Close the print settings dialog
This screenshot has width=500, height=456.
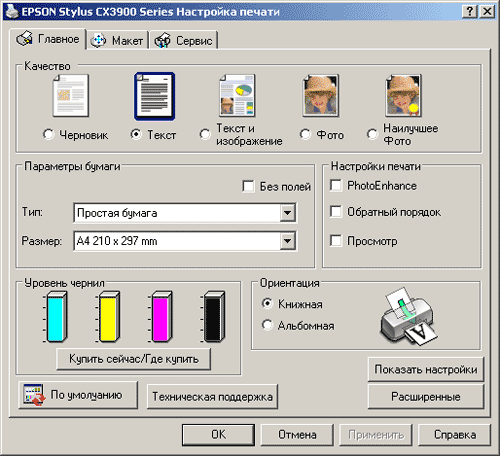pyautogui.click(x=487, y=12)
